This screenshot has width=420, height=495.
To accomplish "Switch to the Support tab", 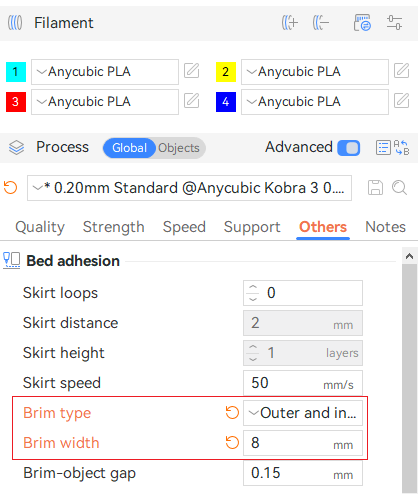I will pos(252,227).
